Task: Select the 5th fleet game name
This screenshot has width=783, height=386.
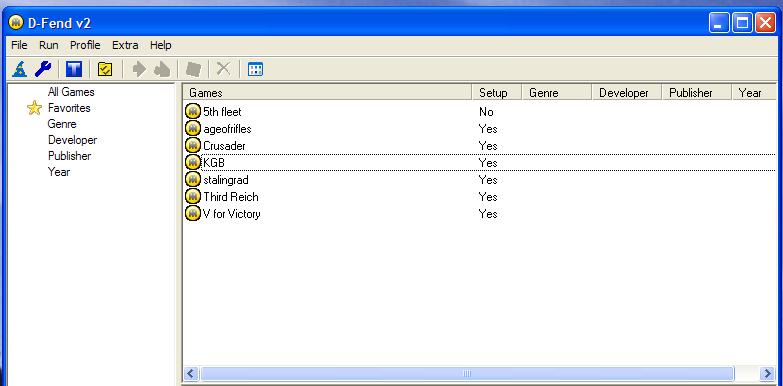Action: [x=222, y=112]
